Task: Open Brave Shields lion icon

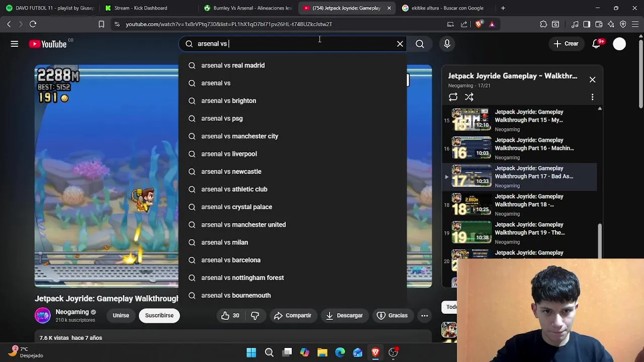Action: [478, 24]
